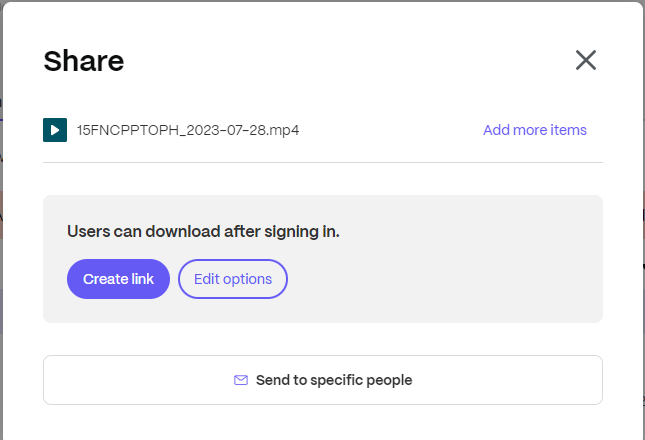Email the file with Send to specific people
645x440 pixels.
coord(323,380)
